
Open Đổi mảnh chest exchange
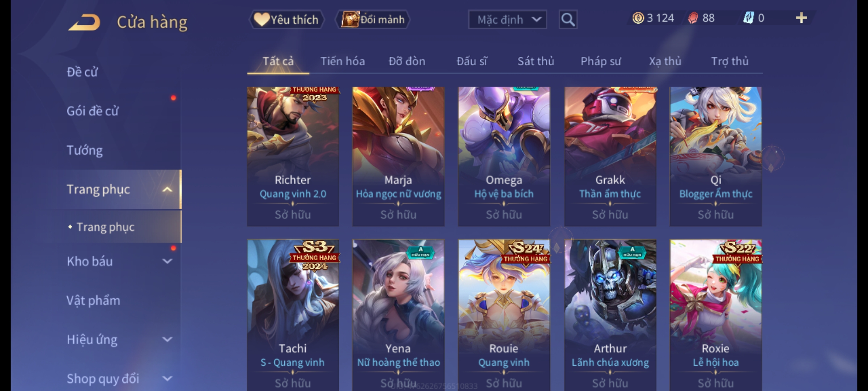tap(373, 20)
